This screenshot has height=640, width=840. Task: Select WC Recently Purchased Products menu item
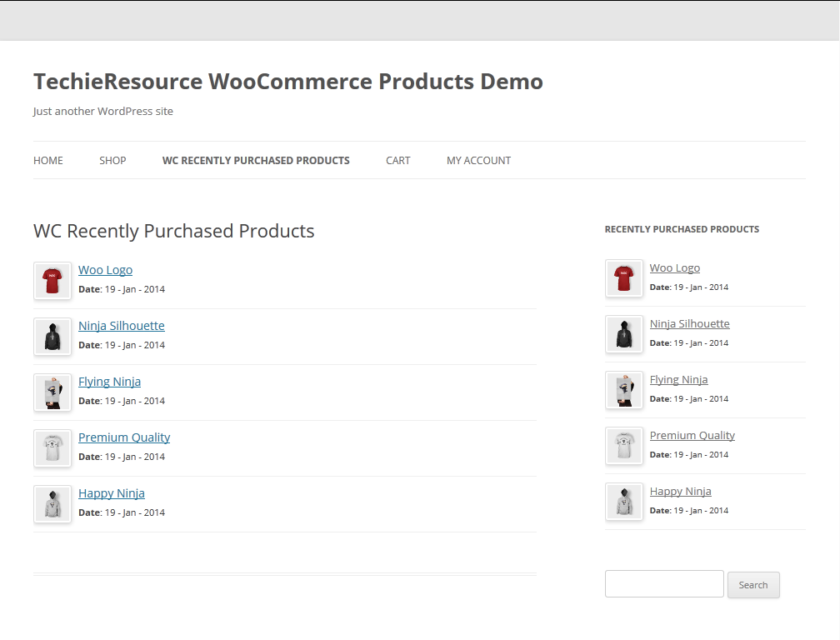click(256, 161)
